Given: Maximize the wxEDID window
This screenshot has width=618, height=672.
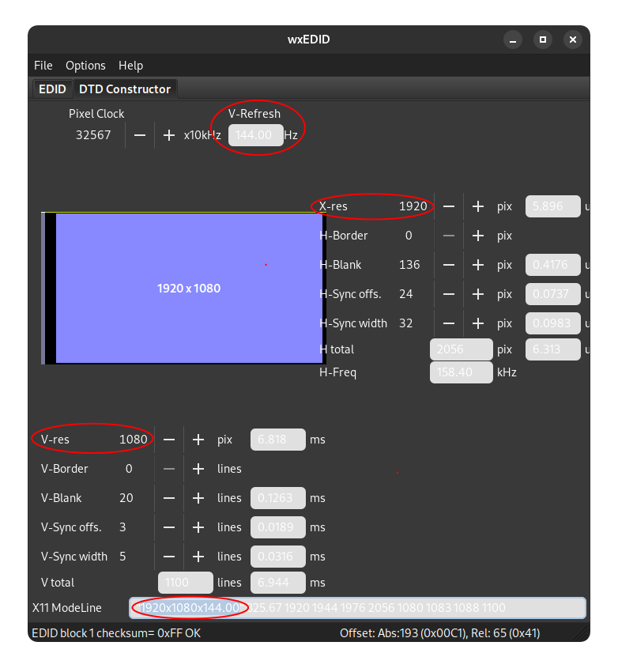Looking at the screenshot, I should pos(542,40).
